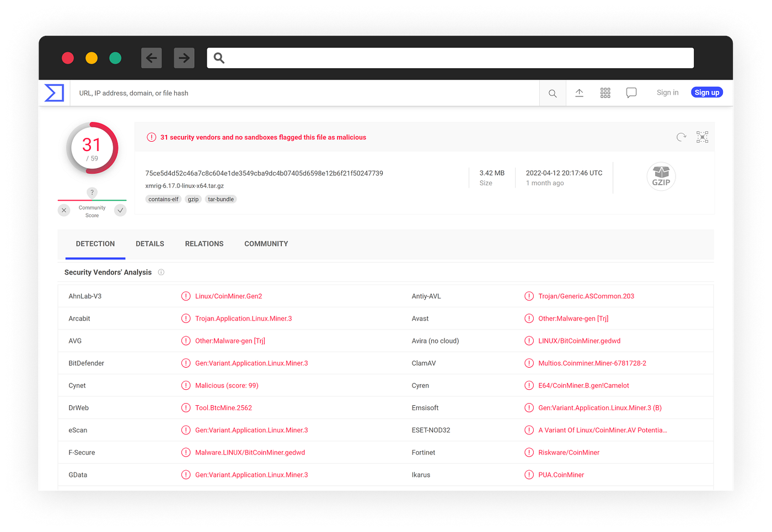Viewport: 772px width, 532px height.
Task: Click the file name xmrig-6.17.0-linux-x64.tar.gz
Action: click(185, 186)
